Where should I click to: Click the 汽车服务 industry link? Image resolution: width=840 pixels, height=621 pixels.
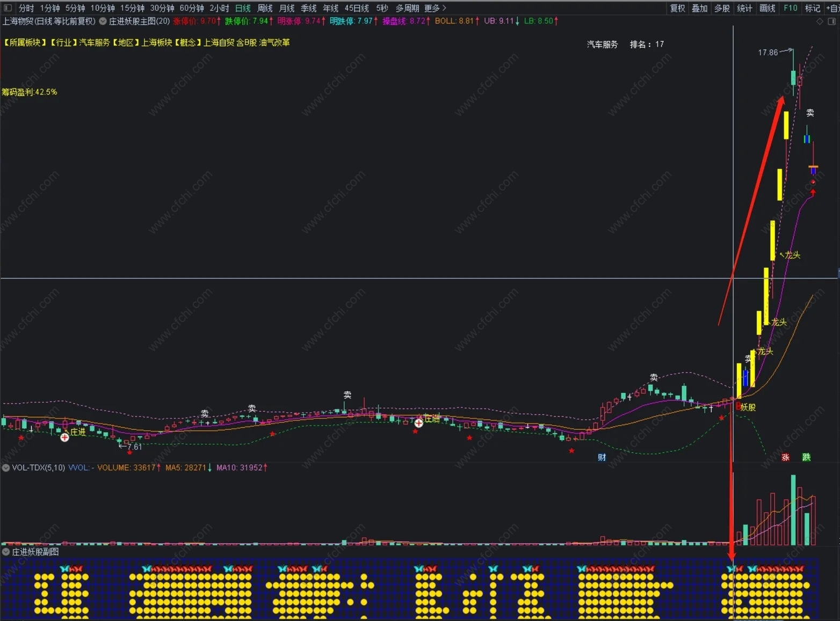point(95,42)
